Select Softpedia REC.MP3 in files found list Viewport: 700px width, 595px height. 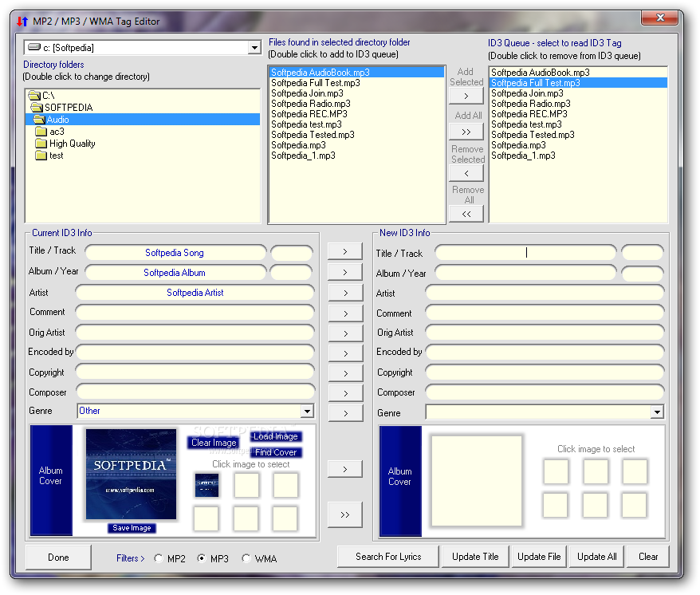click(x=356, y=114)
